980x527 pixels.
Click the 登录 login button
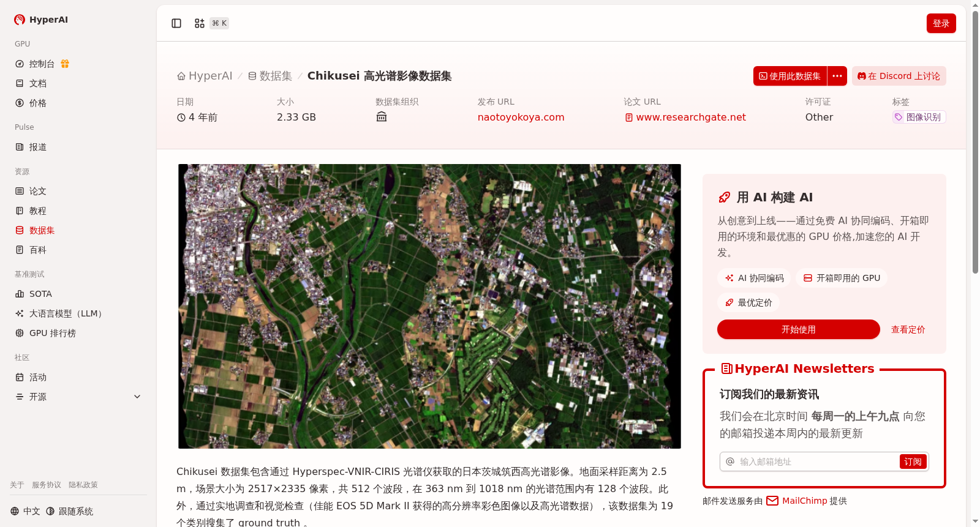(x=941, y=23)
